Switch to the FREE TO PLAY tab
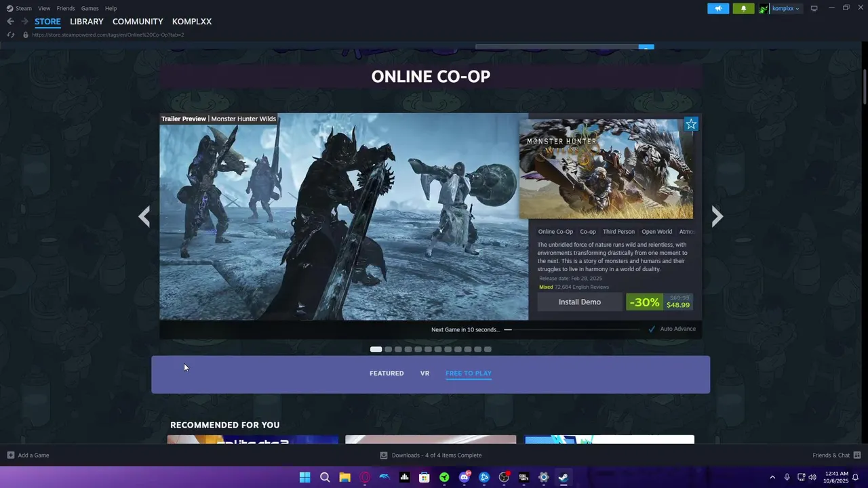868x488 pixels. pyautogui.click(x=469, y=373)
